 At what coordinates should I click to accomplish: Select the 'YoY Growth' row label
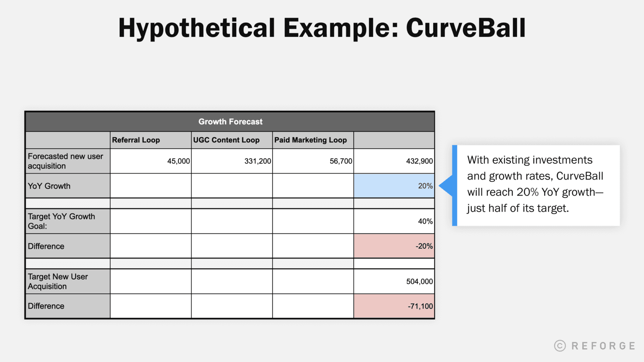[x=68, y=186]
